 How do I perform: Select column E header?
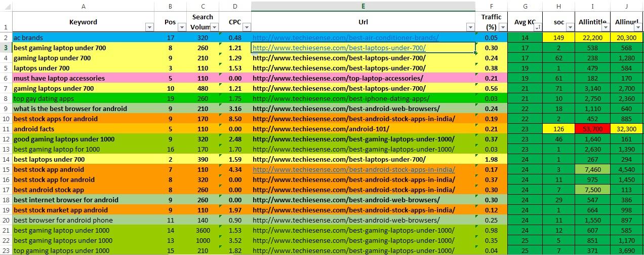pos(363,6)
